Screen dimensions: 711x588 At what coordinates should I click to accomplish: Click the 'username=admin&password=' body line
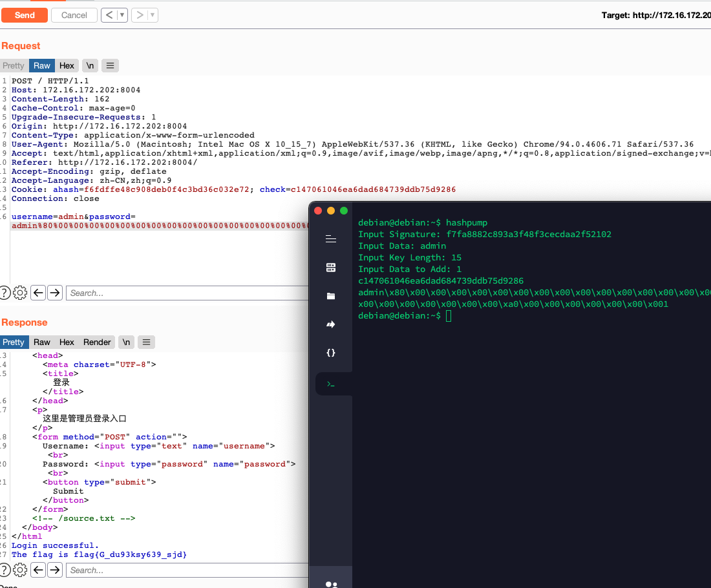pos(74,216)
